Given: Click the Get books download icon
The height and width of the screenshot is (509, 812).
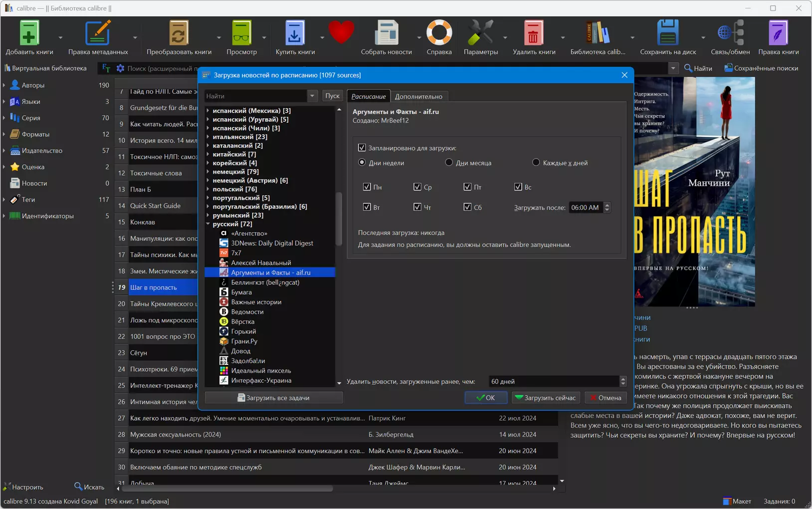Looking at the screenshot, I should [x=295, y=33].
